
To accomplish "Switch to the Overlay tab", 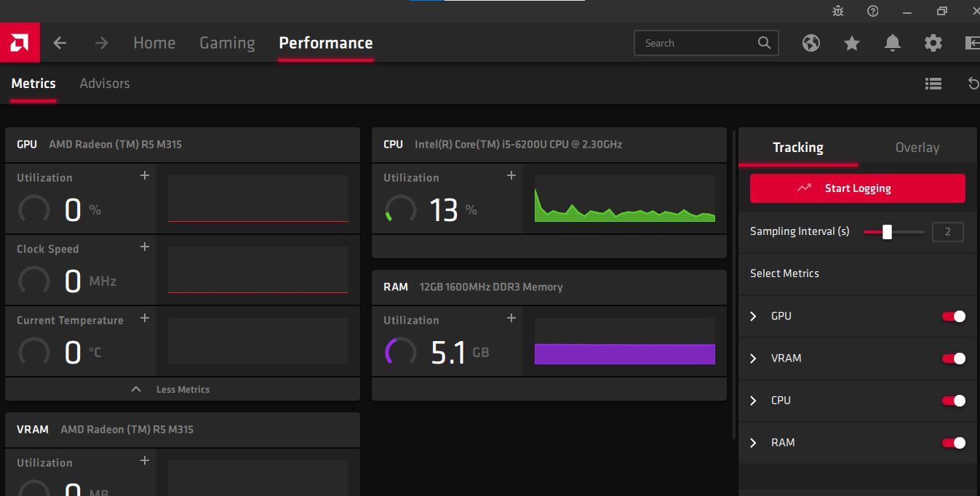I will tap(917, 148).
